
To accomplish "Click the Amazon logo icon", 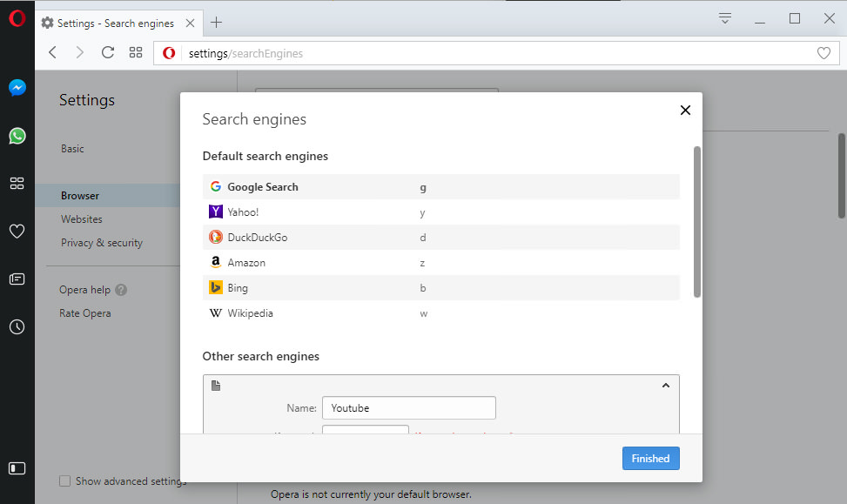I will [x=216, y=262].
